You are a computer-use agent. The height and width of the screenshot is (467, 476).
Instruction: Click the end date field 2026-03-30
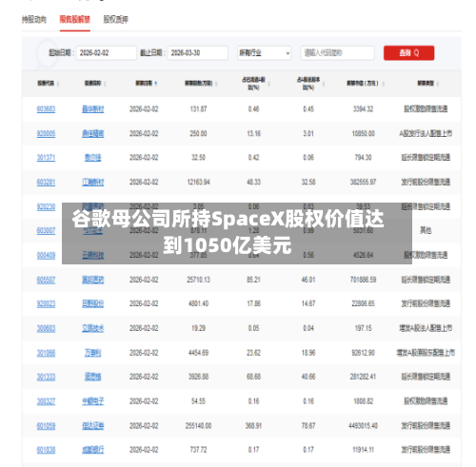(x=198, y=52)
